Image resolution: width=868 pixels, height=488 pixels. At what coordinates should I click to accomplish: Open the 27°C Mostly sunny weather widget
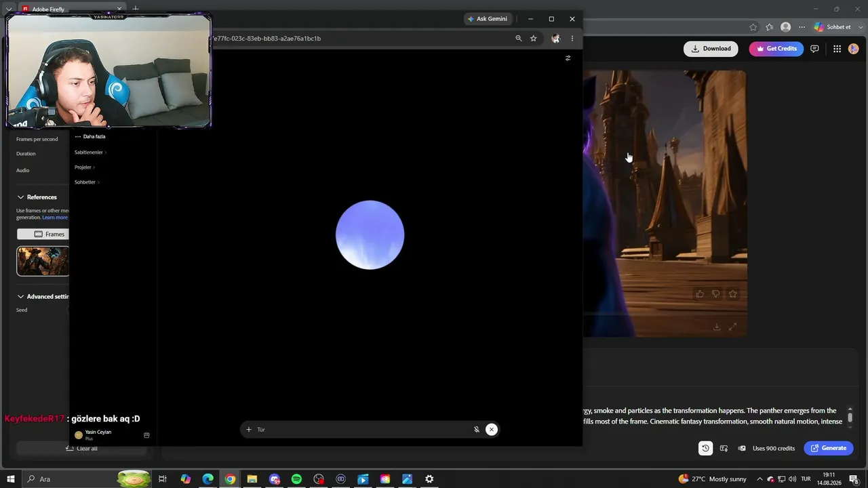712,479
